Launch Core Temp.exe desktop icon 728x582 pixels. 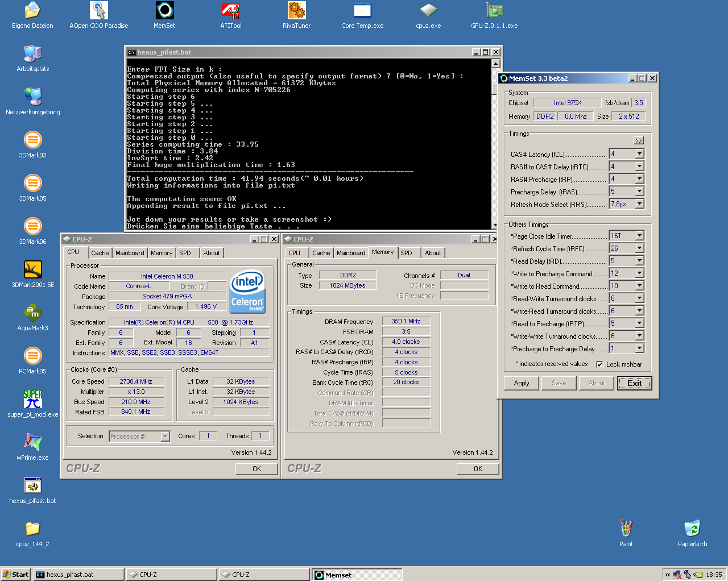362,15
